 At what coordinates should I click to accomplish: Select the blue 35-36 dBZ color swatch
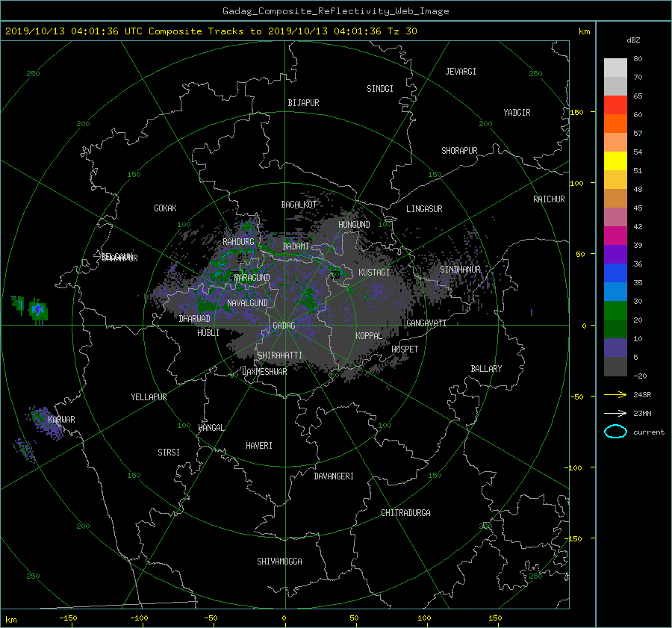point(615,273)
